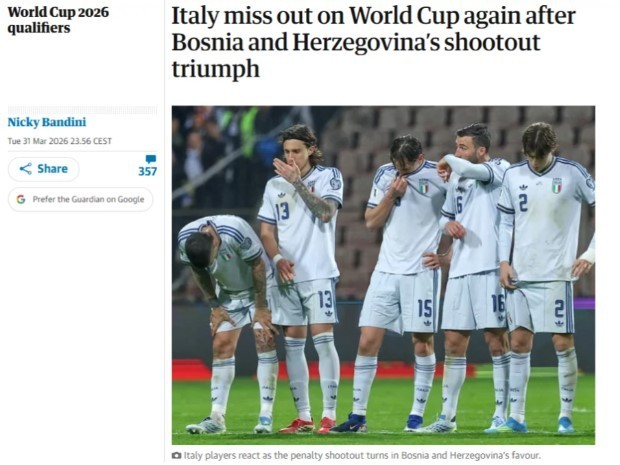Image resolution: width=620 pixels, height=465 pixels.
Task: Click the Share button
Action: 43,169
